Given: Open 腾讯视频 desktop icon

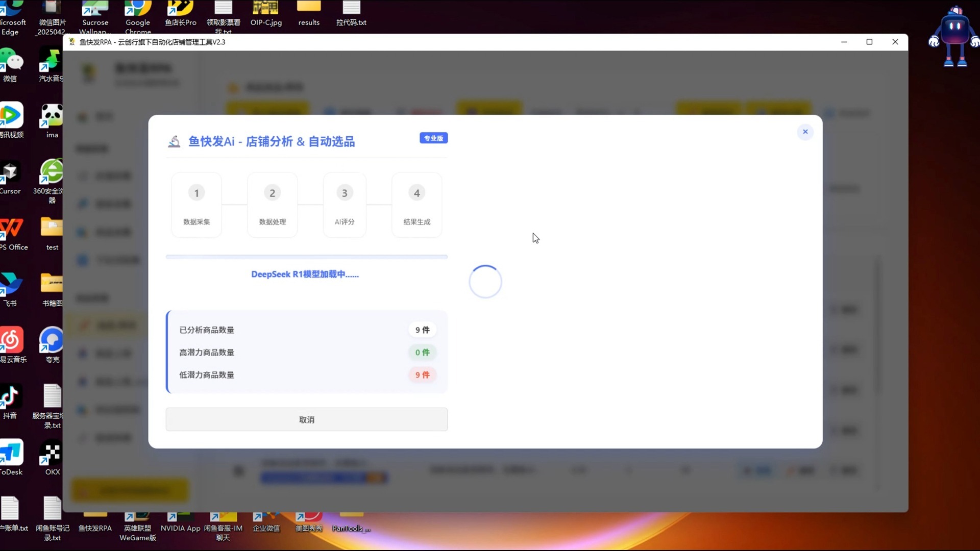Looking at the screenshot, I should [x=11, y=120].
